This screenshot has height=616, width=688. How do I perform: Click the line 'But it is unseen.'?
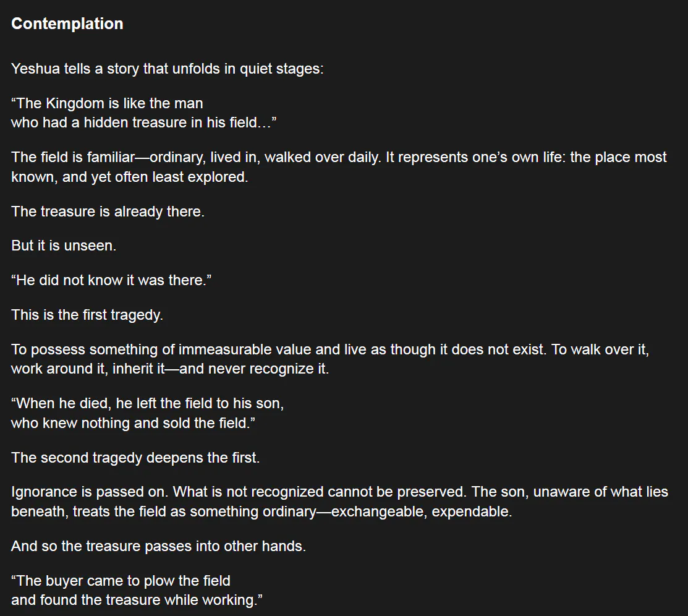click(x=64, y=246)
